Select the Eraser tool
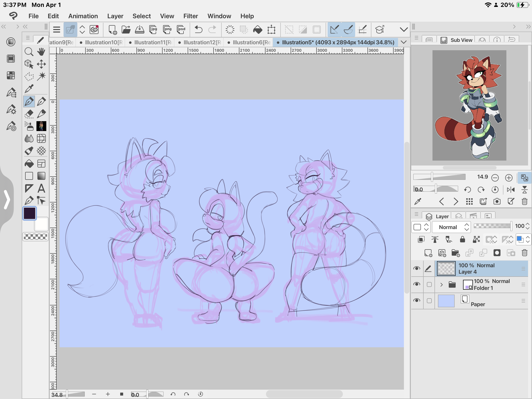 point(29,114)
